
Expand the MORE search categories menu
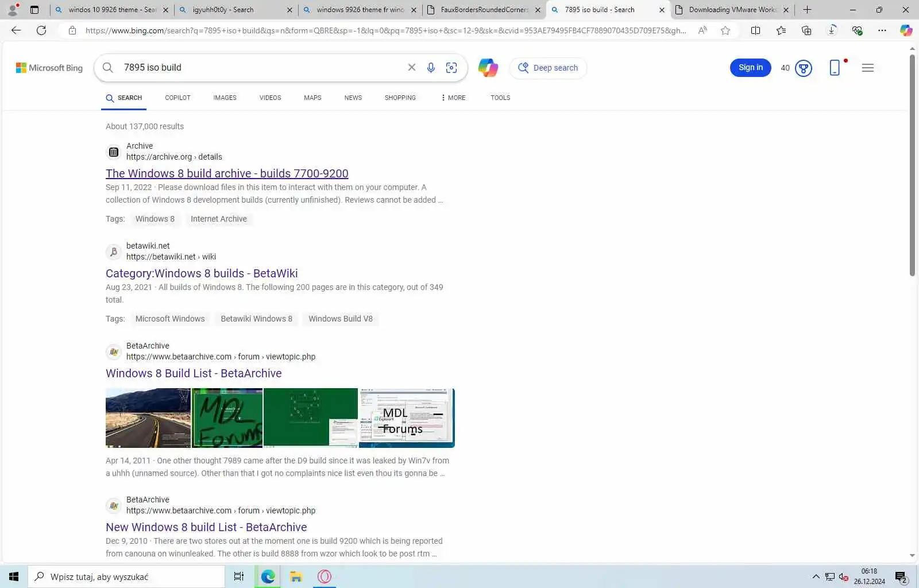tap(453, 98)
